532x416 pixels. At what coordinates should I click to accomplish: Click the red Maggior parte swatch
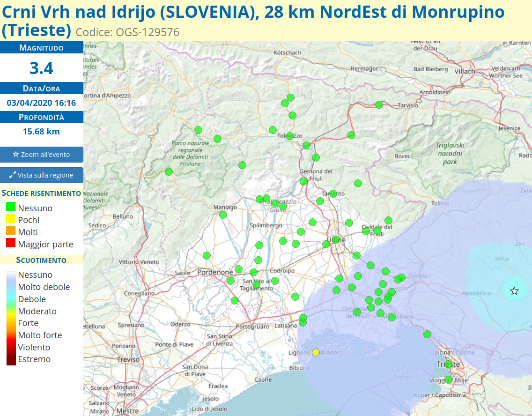(x=11, y=244)
